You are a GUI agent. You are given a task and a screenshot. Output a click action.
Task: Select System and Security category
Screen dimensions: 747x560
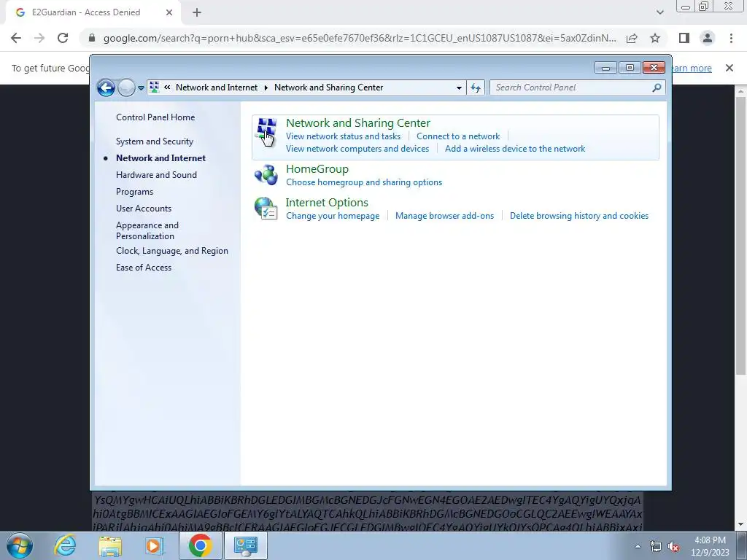click(155, 141)
